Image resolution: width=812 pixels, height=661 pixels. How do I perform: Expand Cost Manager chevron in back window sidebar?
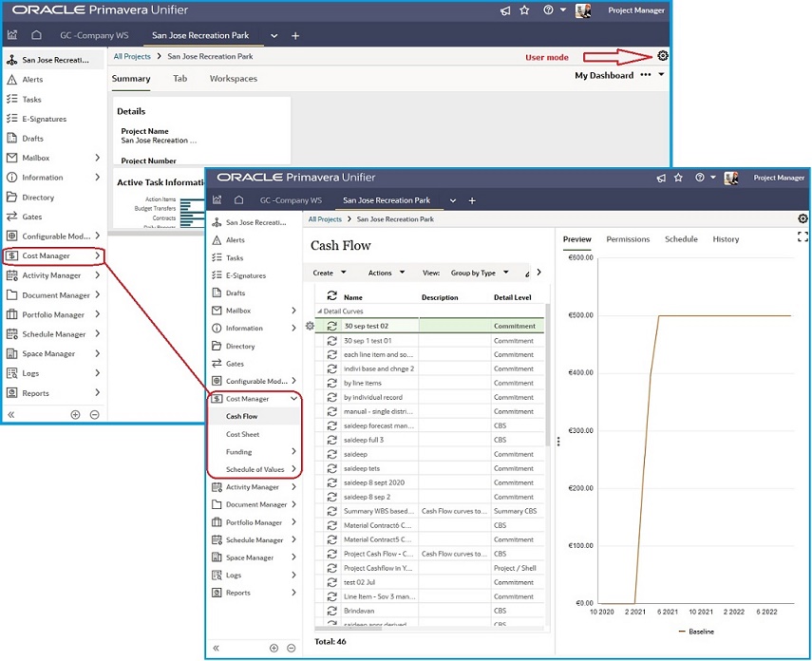(x=98, y=255)
